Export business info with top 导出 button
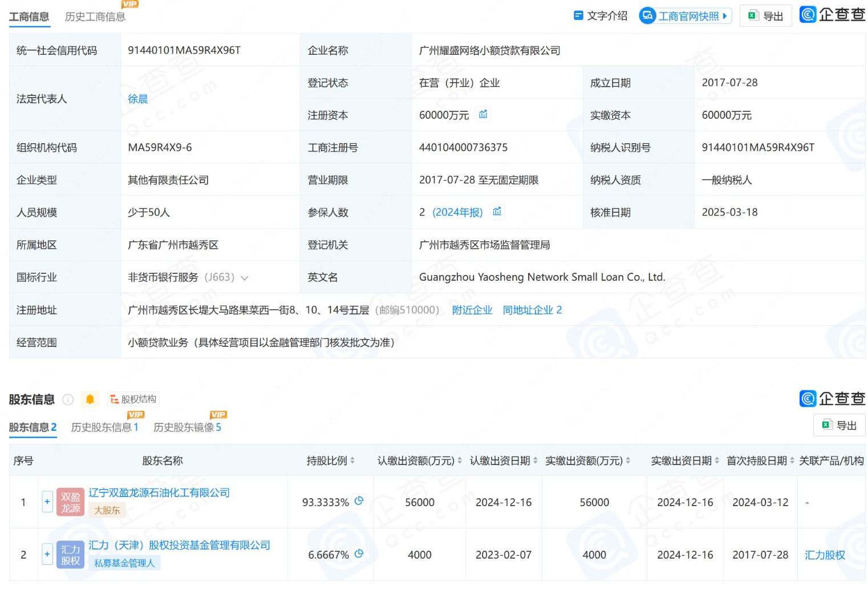Viewport: 868px width, 590px height. pyautogui.click(x=765, y=16)
